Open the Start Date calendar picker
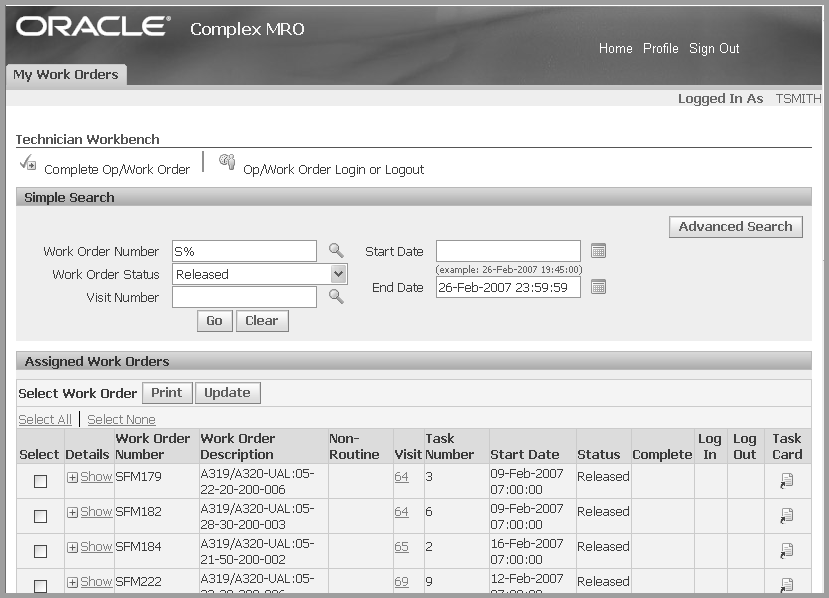The image size is (829, 598). click(598, 251)
